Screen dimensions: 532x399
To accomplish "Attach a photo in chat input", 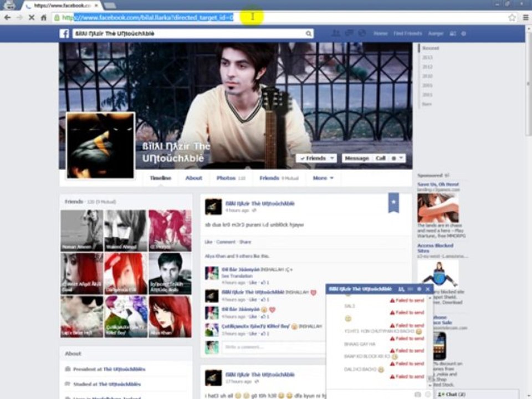I will tap(418, 394).
